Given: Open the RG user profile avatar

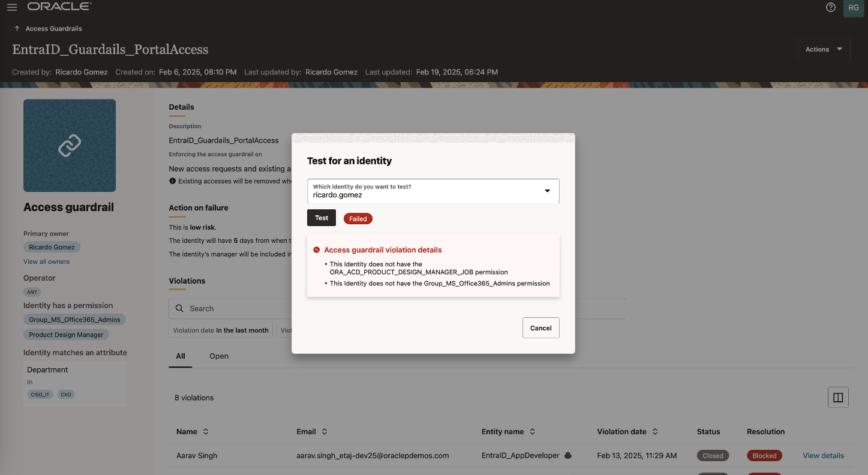Looking at the screenshot, I should [854, 8].
